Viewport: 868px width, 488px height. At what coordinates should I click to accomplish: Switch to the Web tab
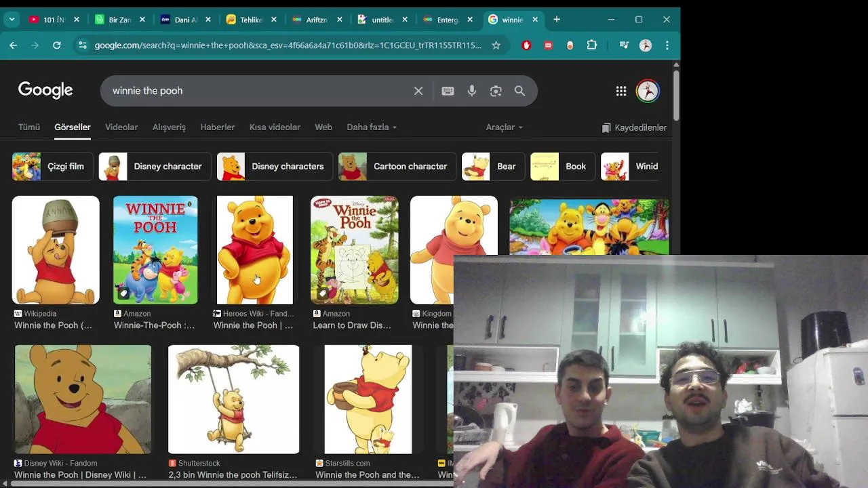323,127
